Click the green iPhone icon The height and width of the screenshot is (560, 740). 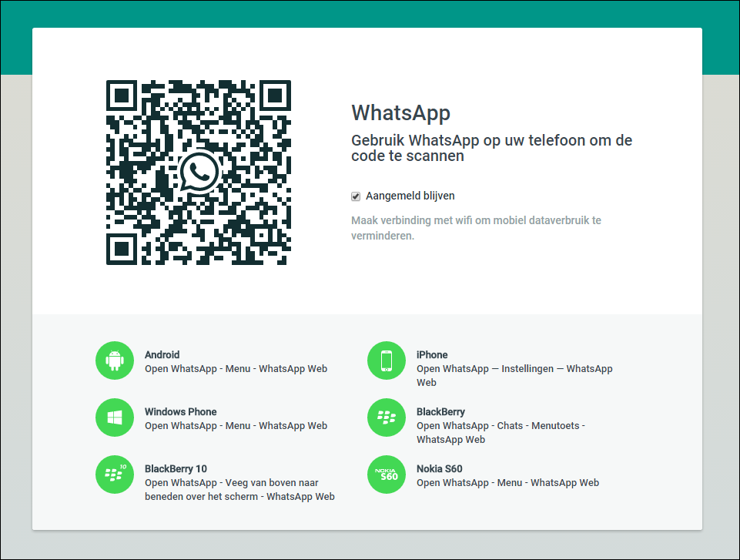point(387,360)
